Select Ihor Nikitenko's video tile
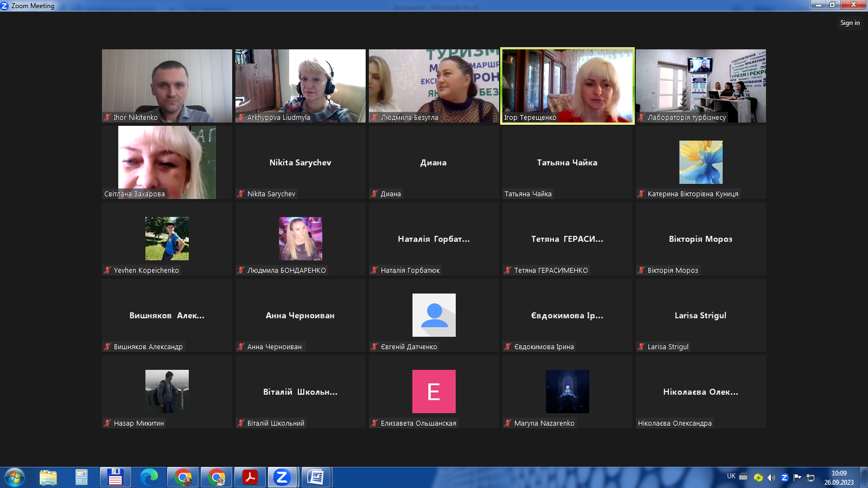This screenshot has height=488, width=868. 167,86
